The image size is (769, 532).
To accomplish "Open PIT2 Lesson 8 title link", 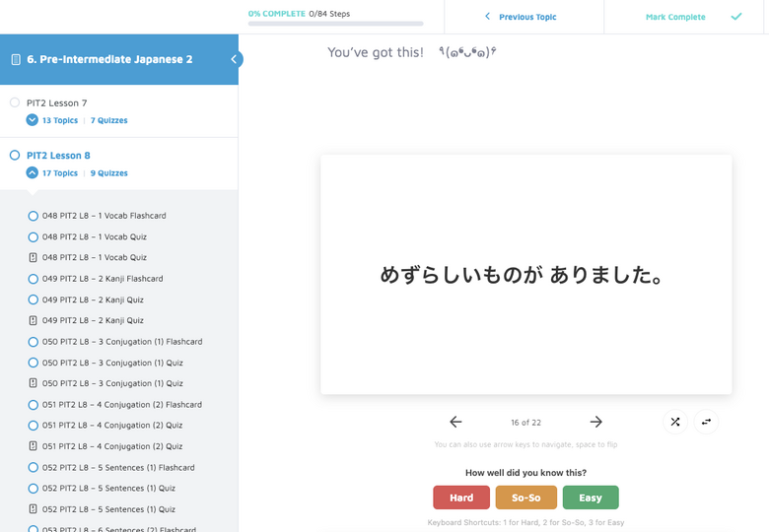I will coord(58,156).
